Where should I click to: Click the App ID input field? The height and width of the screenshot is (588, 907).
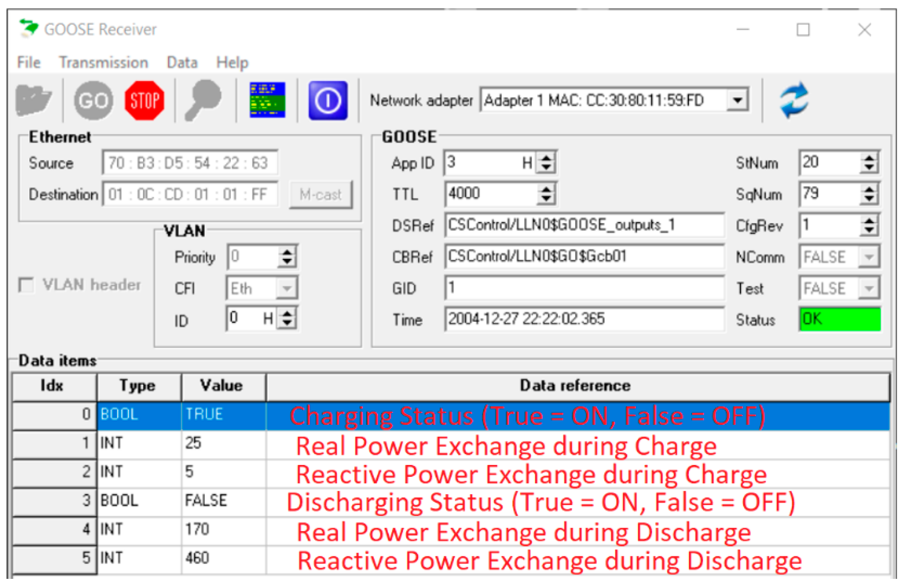(x=490, y=163)
